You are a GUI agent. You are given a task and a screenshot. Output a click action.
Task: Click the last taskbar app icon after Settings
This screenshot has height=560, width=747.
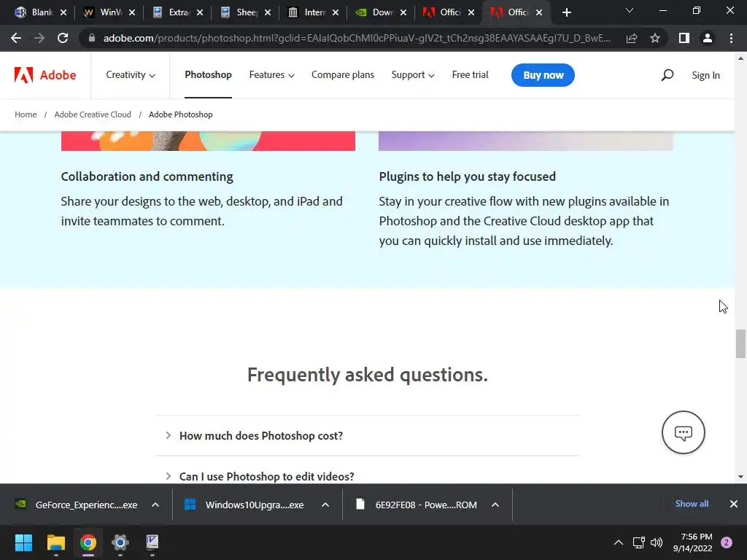(x=152, y=542)
